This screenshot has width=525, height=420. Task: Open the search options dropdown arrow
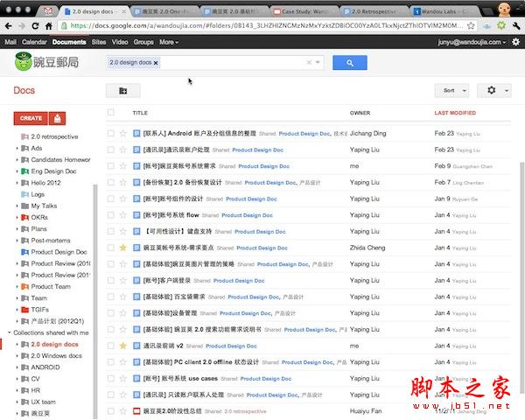318,62
